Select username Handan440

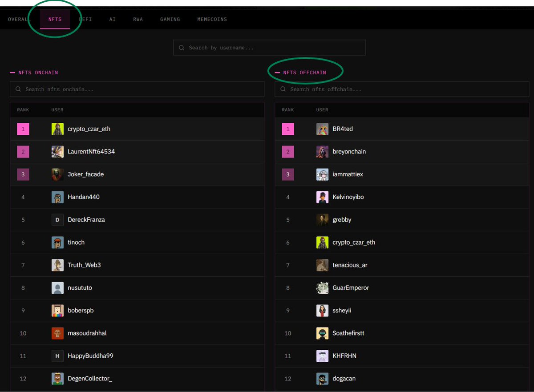click(x=84, y=197)
